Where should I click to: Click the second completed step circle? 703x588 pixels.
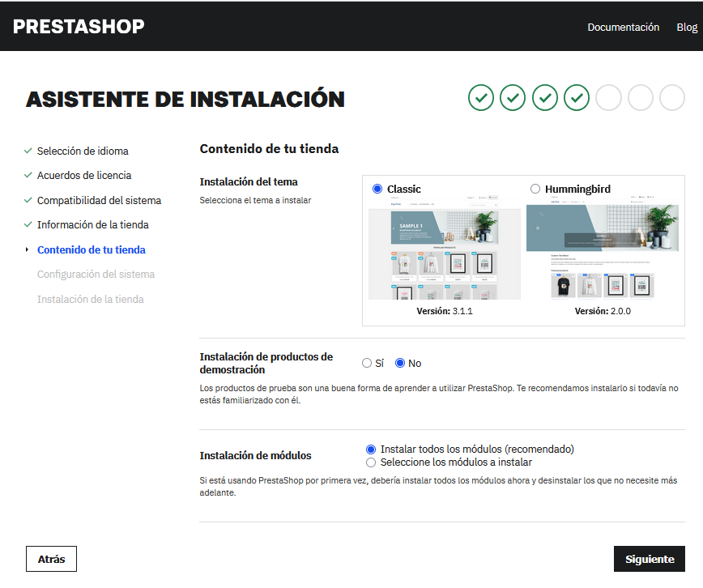coord(513,97)
